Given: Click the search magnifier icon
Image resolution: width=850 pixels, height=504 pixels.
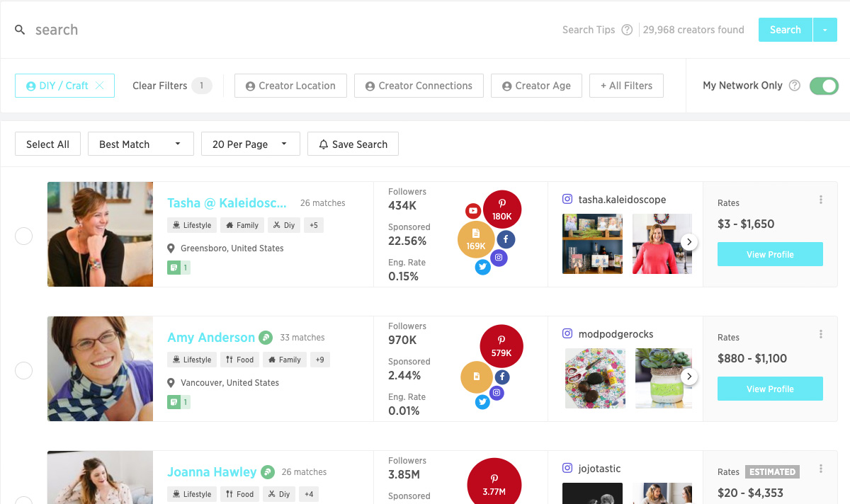Looking at the screenshot, I should (20, 30).
